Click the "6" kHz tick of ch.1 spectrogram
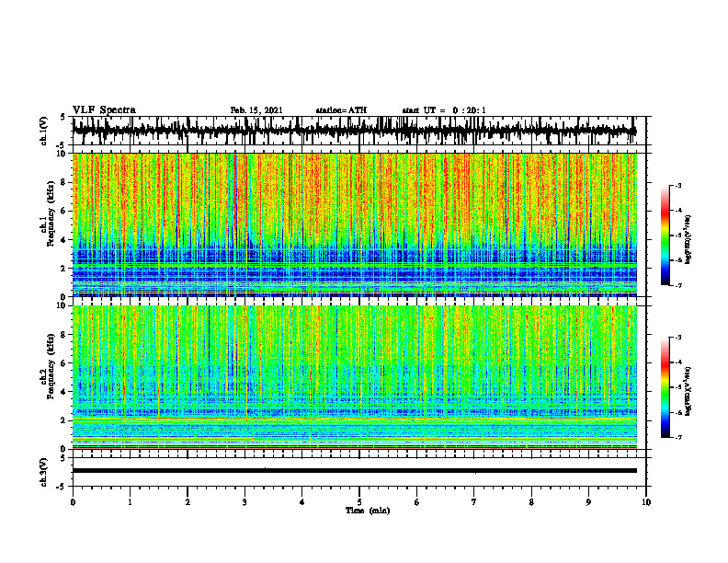 pos(63,211)
